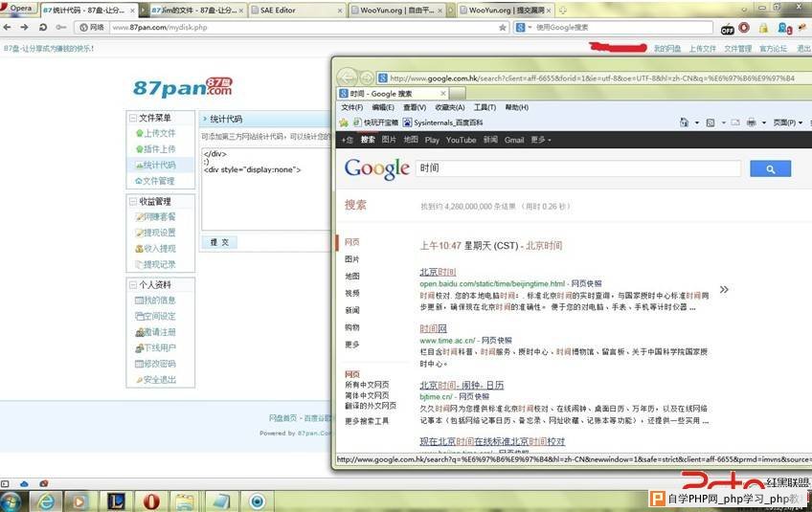Screen dimensions: 812x512
Task: Bookmark page with the Opera address bar star
Action: click(x=503, y=28)
